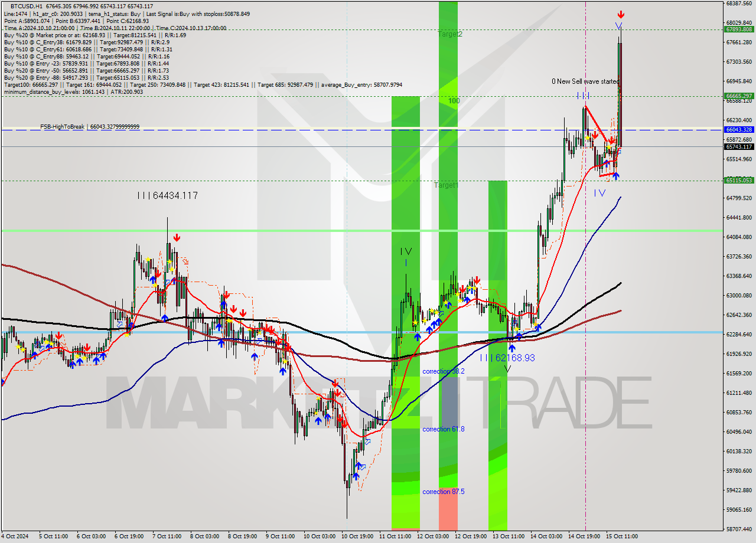Click the red sell arrow above the latest candle

click(x=621, y=14)
